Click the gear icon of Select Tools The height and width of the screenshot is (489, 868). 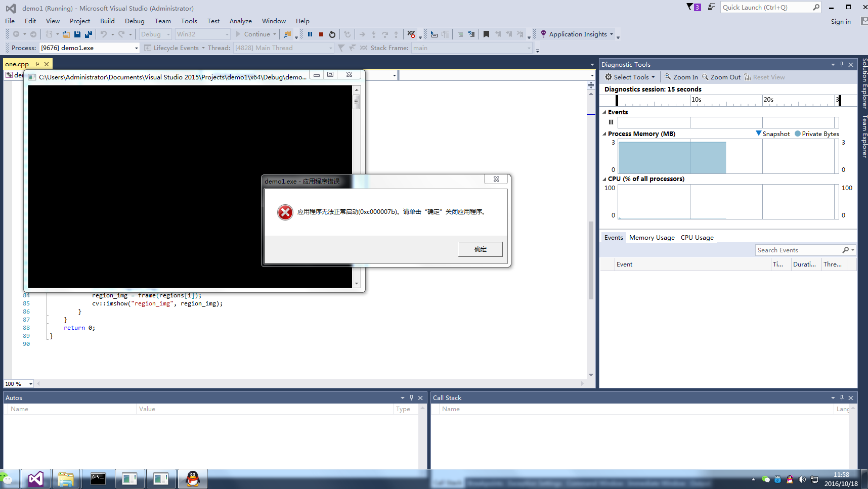click(609, 77)
